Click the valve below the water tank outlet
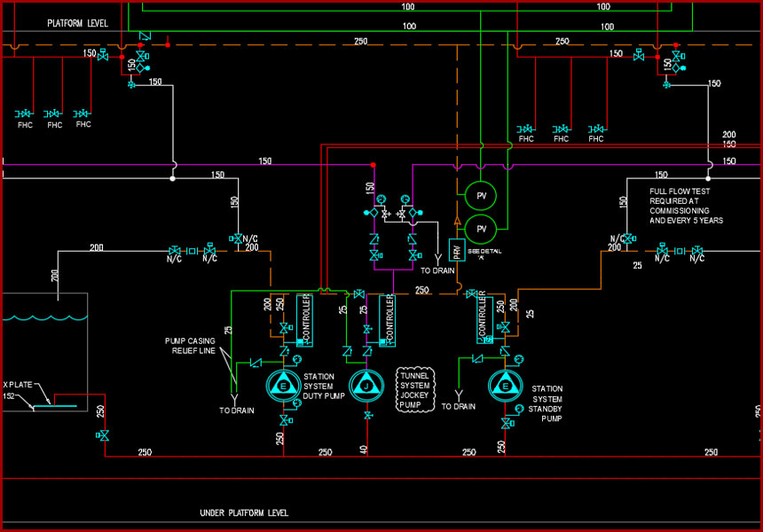The height and width of the screenshot is (532, 763). [x=103, y=435]
